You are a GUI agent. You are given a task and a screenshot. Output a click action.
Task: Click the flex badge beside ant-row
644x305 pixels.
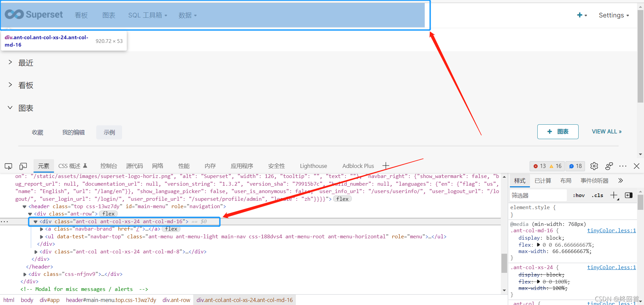click(x=108, y=214)
